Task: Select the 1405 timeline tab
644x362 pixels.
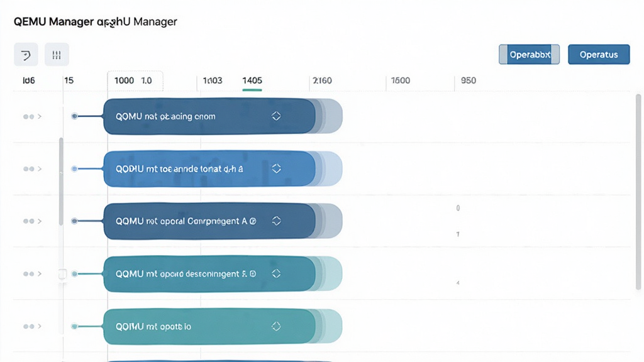Action: click(252, 81)
